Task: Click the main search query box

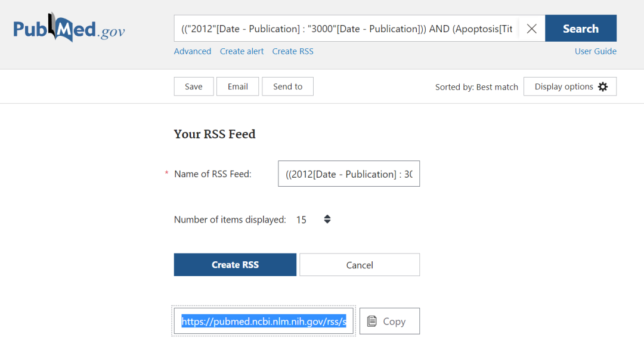Action: pyautogui.click(x=346, y=29)
